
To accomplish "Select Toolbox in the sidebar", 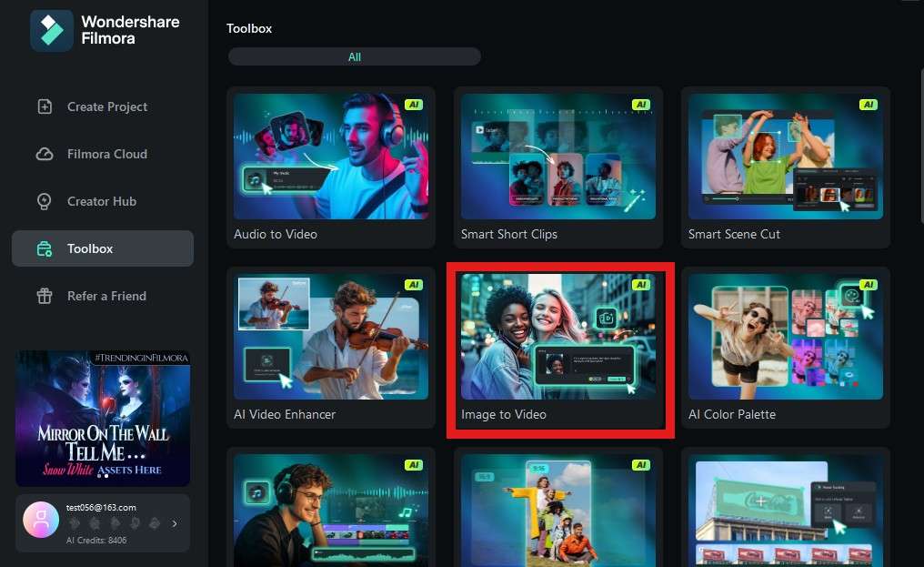I will coord(103,248).
